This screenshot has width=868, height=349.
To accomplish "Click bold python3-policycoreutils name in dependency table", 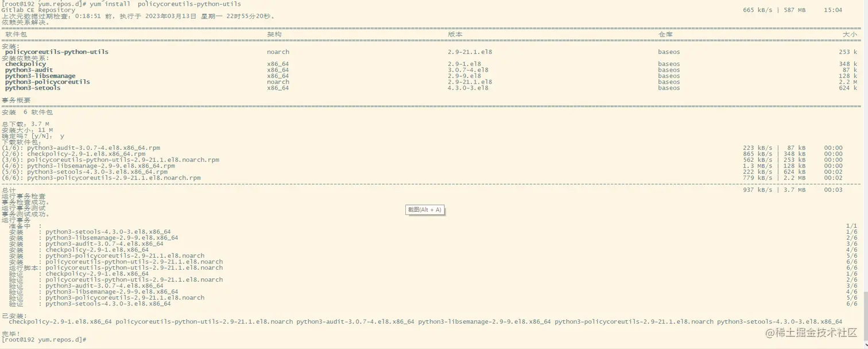I will [48, 82].
